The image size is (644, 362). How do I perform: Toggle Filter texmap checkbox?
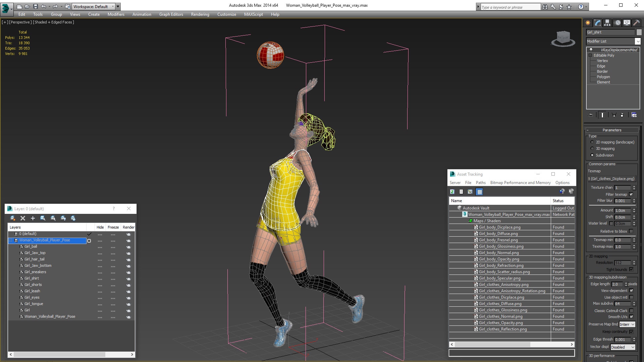[631, 194]
